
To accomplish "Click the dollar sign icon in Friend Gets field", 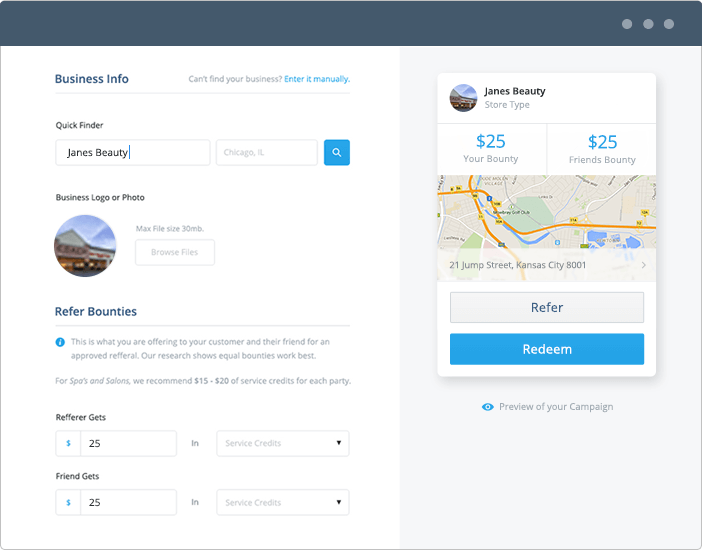I will (68, 502).
